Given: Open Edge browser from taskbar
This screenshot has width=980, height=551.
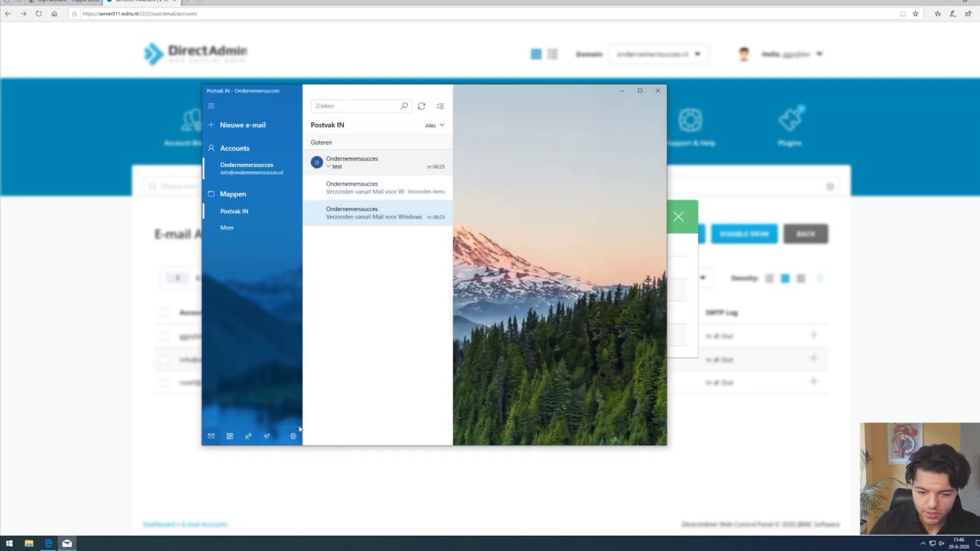Looking at the screenshot, I should click(x=48, y=543).
